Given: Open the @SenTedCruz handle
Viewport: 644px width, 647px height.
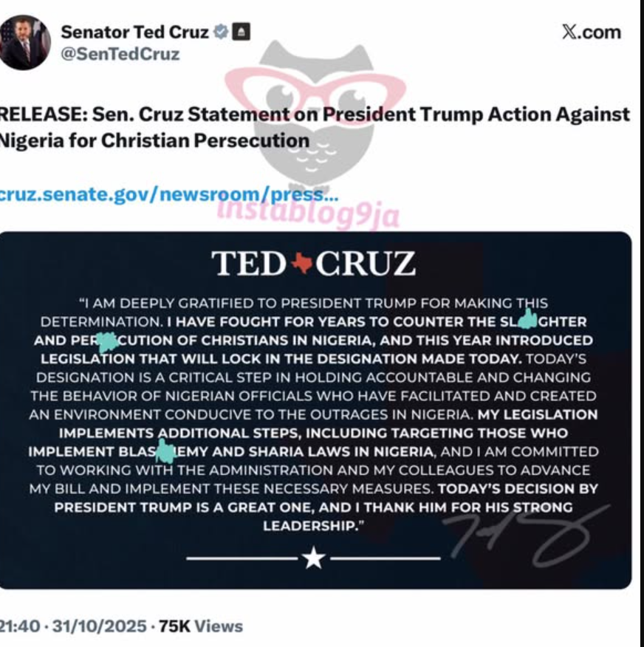Looking at the screenshot, I should point(120,55).
